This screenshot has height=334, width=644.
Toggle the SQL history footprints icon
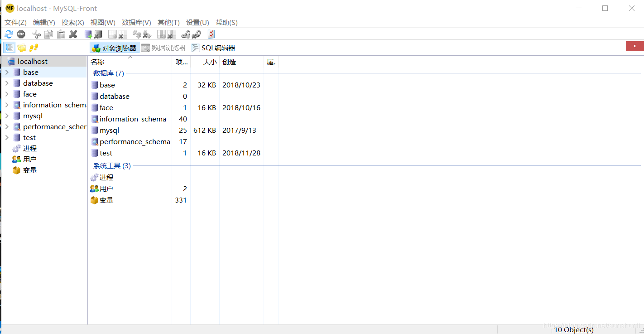[34, 48]
